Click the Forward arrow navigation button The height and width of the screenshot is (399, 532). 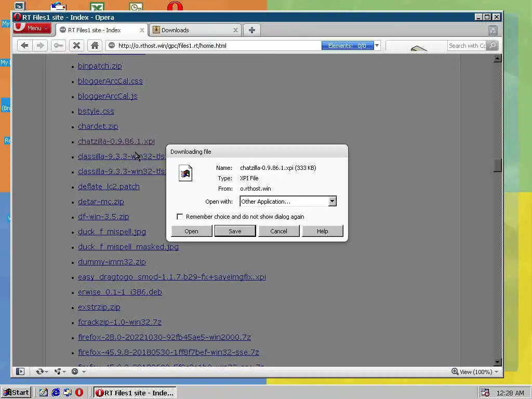(41, 46)
